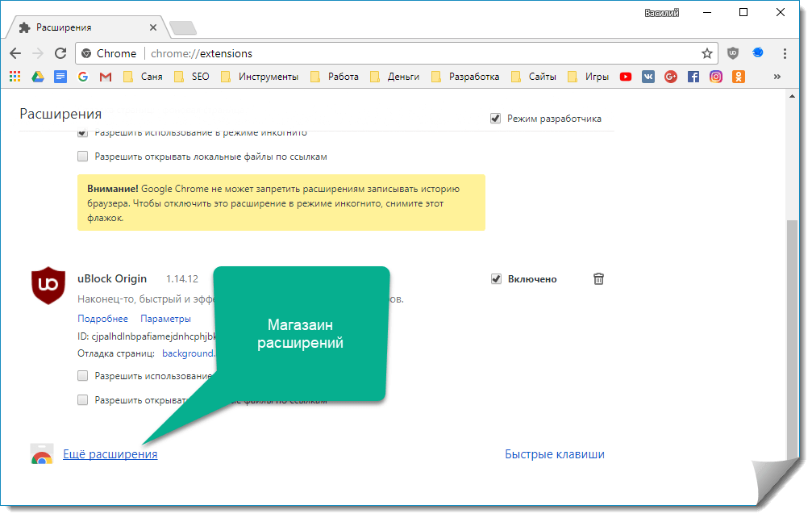The width and height of the screenshot is (812, 518).
Task: Enable Разрешить открывать локальные файлы по ссылкам
Action: (83, 157)
